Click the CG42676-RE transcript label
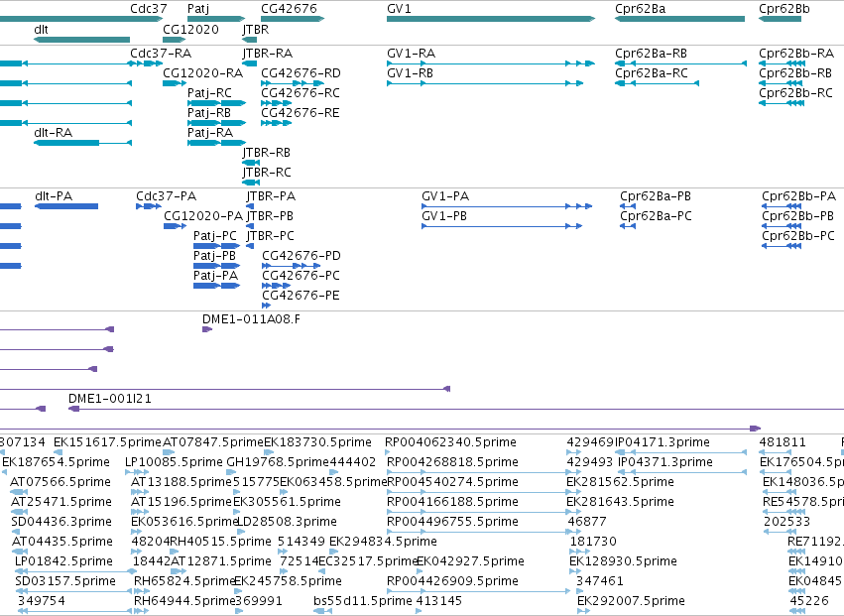 301,112
